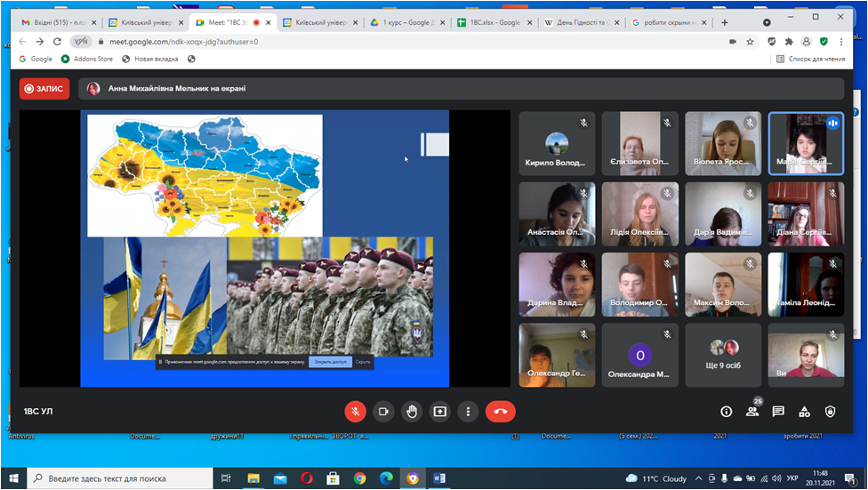
Task: Open chat with everyone
Action: click(x=778, y=412)
